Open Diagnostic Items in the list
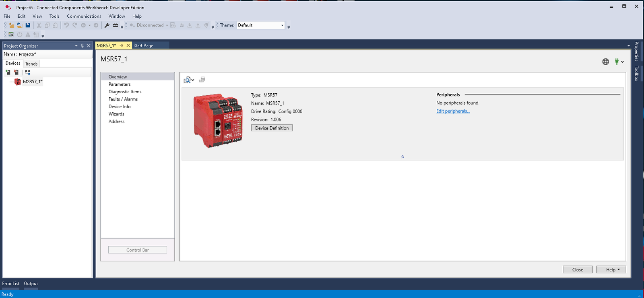Image resolution: width=644 pixels, height=298 pixels. click(x=125, y=92)
